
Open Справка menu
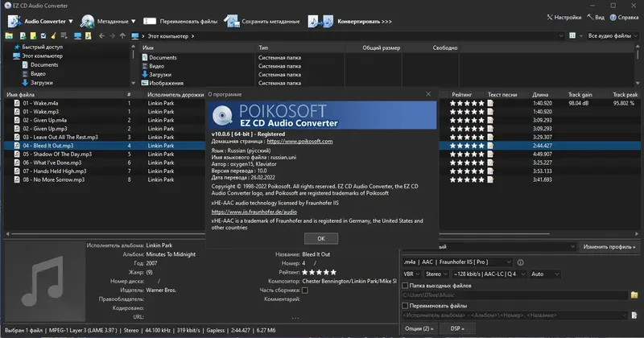624,17
